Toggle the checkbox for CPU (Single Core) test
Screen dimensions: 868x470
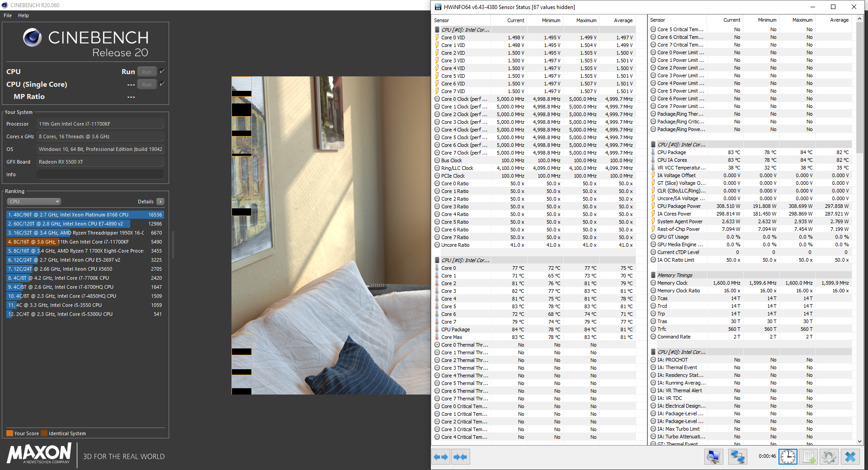(162, 84)
